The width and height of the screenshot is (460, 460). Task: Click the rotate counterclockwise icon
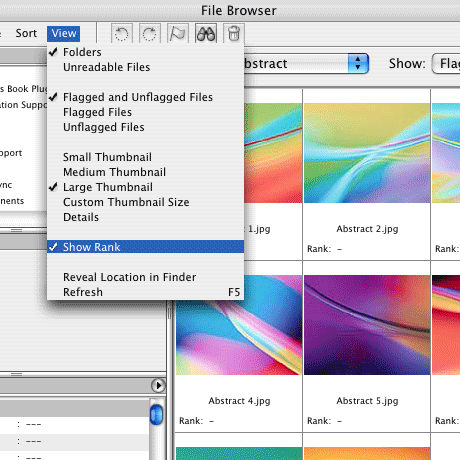[x=122, y=33]
